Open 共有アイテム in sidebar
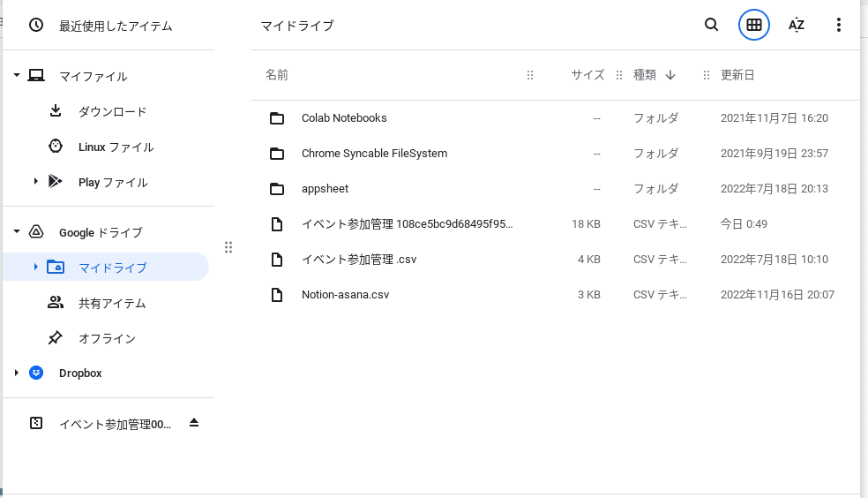 pyautogui.click(x=112, y=304)
